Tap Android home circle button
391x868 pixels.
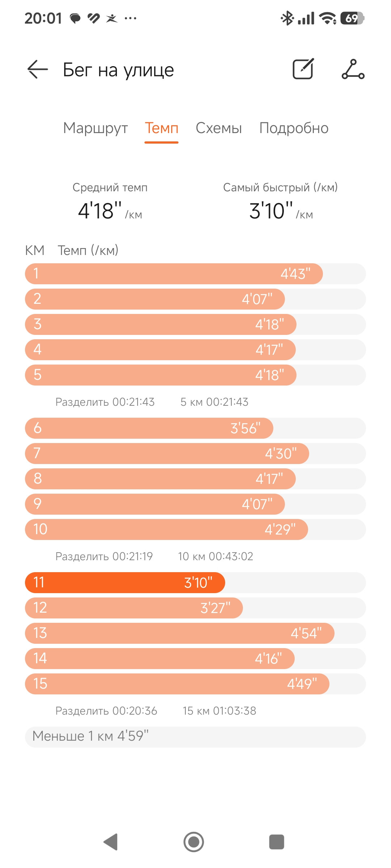pos(194,842)
